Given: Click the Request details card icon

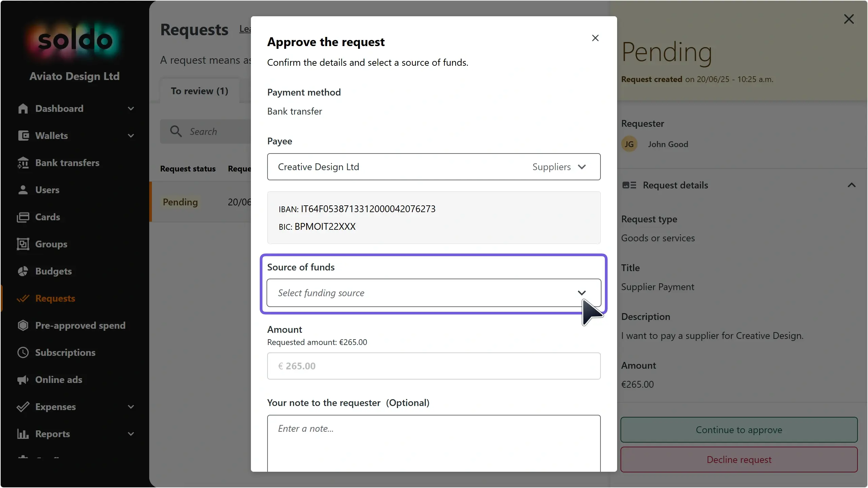Looking at the screenshot, I should click(629, 185).
